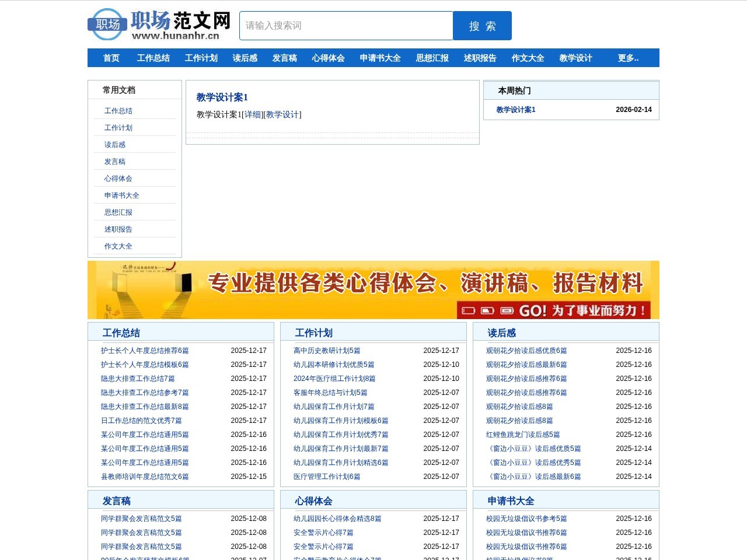
Task: Open 作文大全 in 常用文档 sidebar
Action: coord(118,246)
